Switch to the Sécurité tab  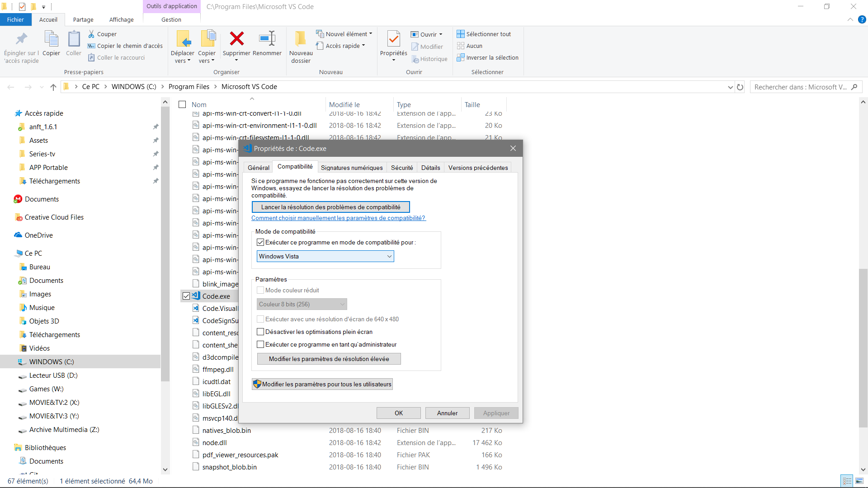coord(401,168)
